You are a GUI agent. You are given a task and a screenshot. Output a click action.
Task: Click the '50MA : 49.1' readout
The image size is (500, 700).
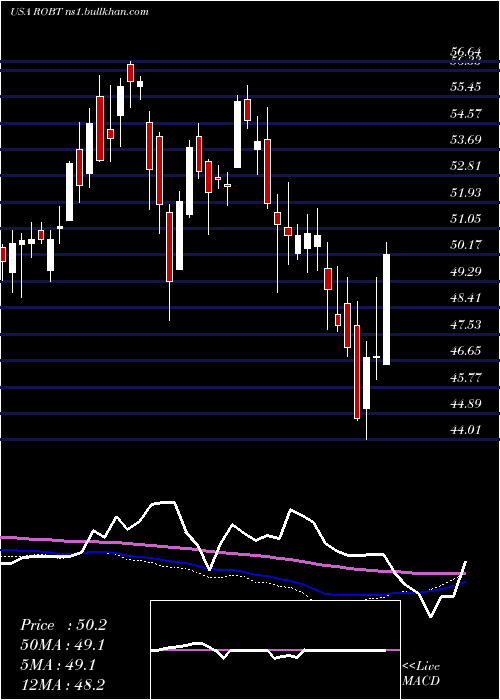pyautogui.click(x=63, y=645)
